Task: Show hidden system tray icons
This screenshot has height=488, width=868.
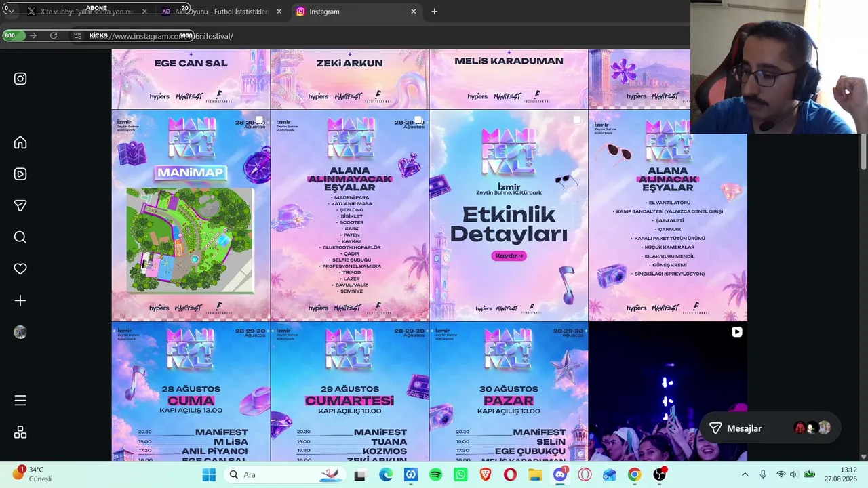Action: [745, 474]
